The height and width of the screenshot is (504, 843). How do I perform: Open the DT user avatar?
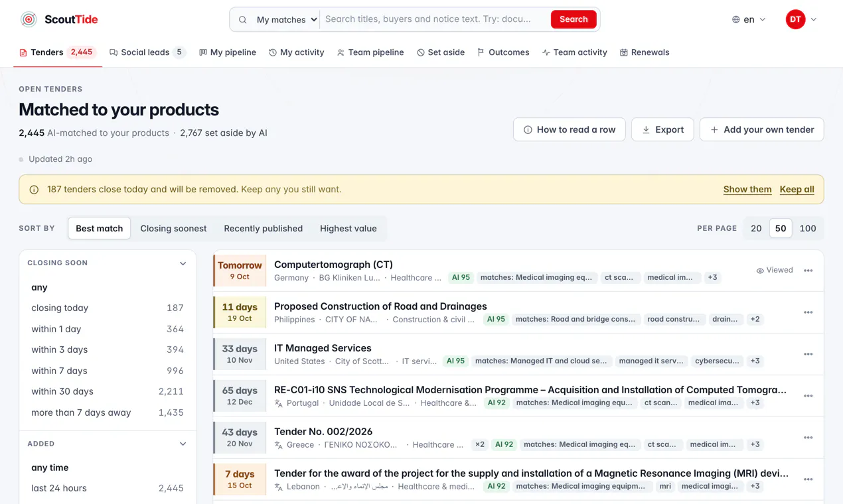[795, 20]
